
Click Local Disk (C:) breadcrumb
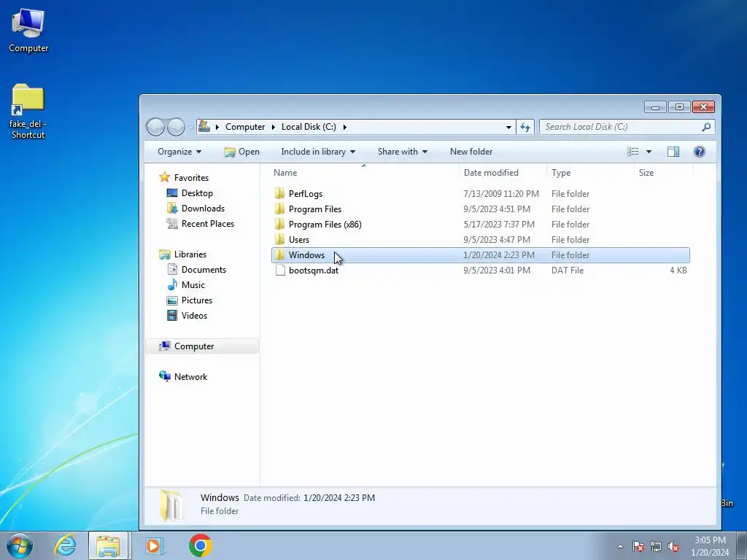click(x=309, y=127)
